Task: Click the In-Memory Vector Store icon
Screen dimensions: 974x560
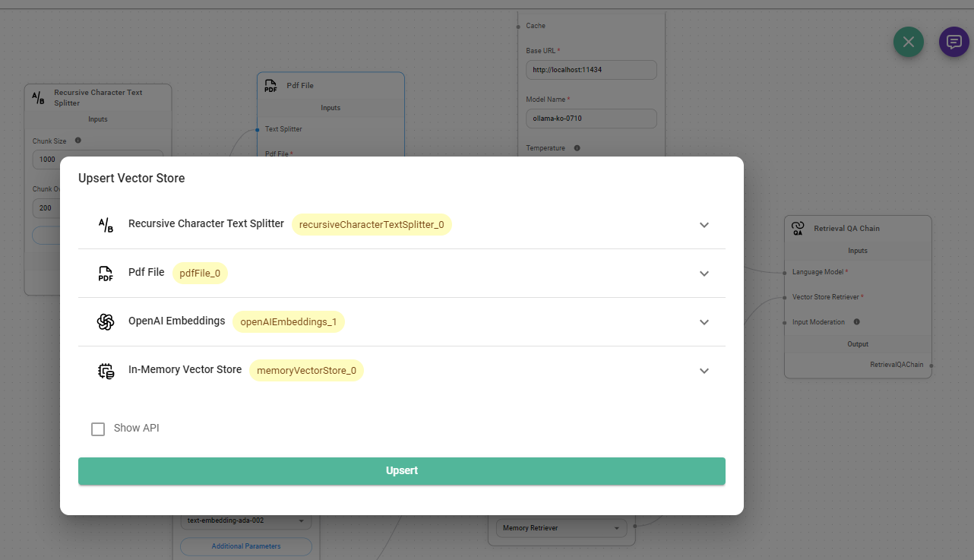Action: click(106, 371)
